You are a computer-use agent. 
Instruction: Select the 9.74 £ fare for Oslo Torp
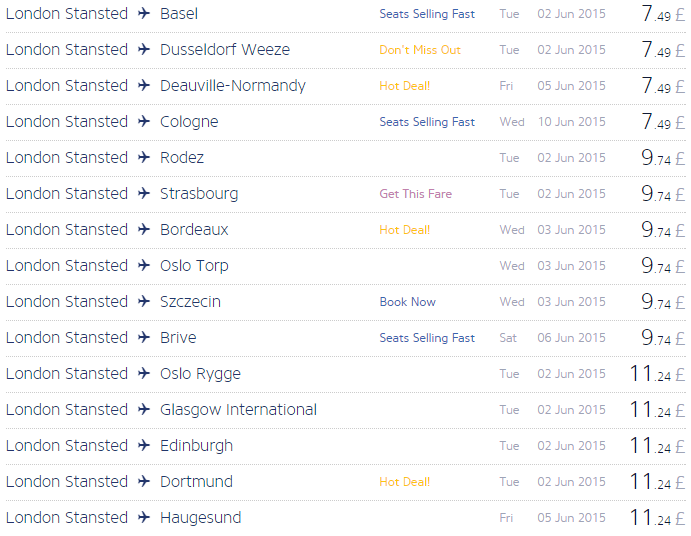tap(663, 265)
